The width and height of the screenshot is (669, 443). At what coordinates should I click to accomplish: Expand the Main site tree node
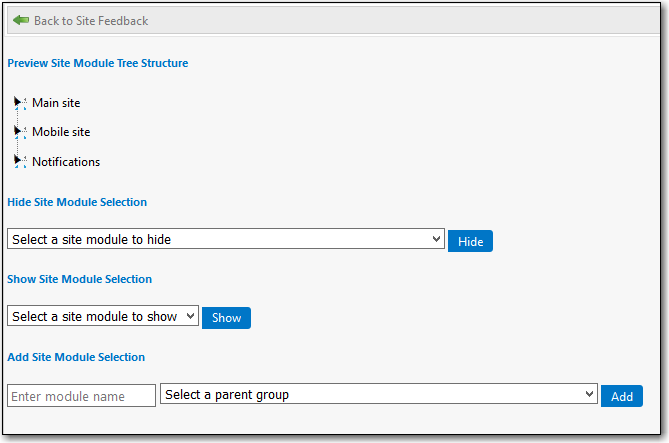[x=18, y=102]
